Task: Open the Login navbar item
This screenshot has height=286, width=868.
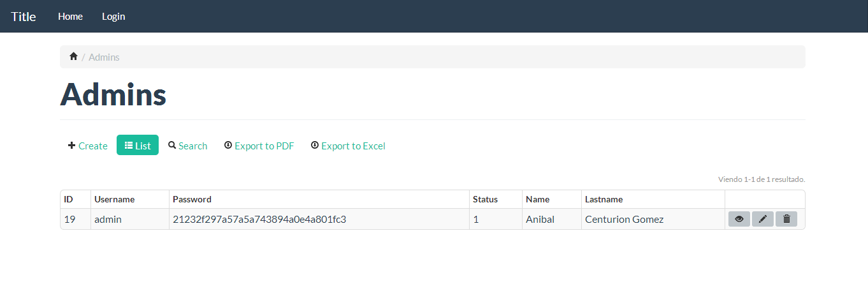Action: click(x=113, y=17)
